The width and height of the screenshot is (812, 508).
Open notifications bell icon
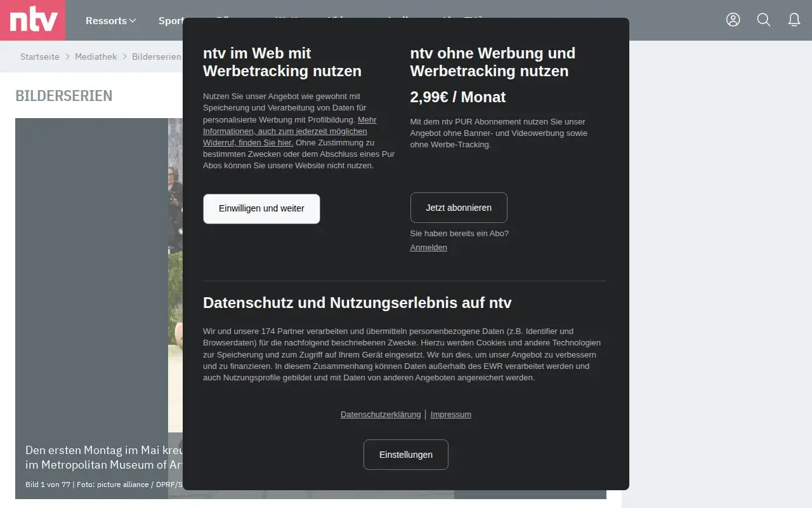[x=794, y=20]
